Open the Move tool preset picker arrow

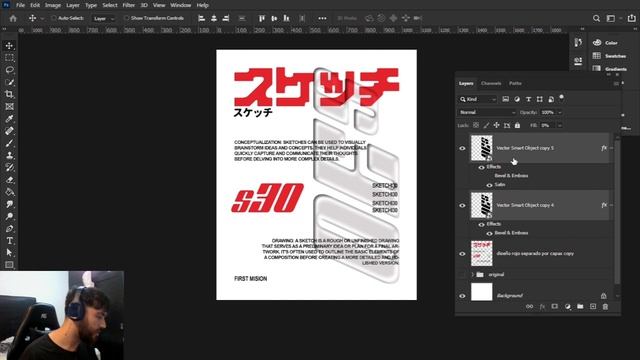(x=42, y=19)
